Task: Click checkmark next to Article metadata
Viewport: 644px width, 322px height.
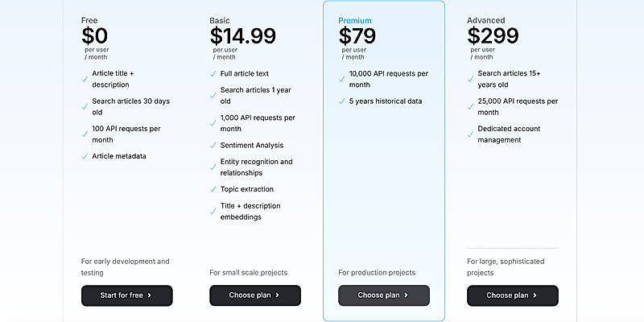Action: click(x=85, y=156)
